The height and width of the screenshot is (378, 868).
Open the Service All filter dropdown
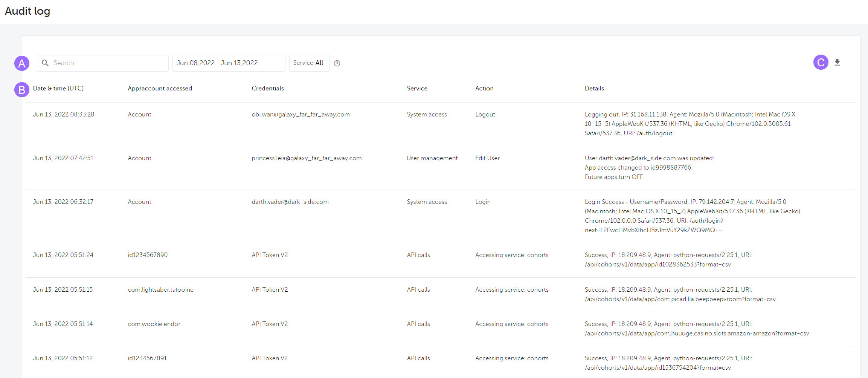[x=309, y=63]
